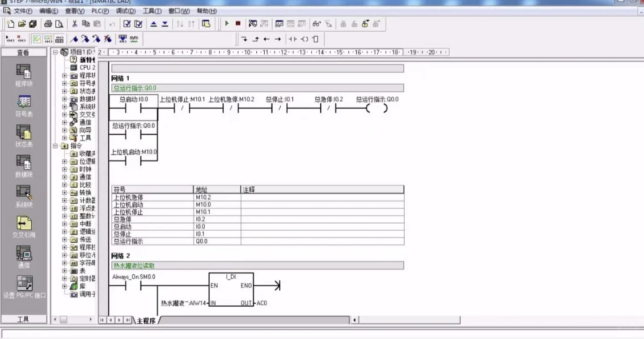Open 设置 PG/PC 接口 in the view bar
The height and width of the screenshot is (339, 644).
click(24, 287)
